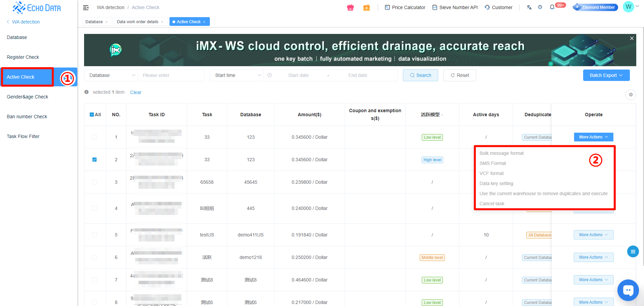
Task: Click the Search button
Action: [420, 75]
